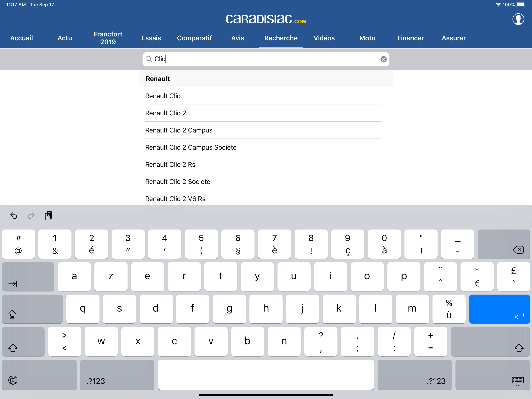Tap the blue return key
This screenshot has width=532, height=399.
[x=499, y=309]
